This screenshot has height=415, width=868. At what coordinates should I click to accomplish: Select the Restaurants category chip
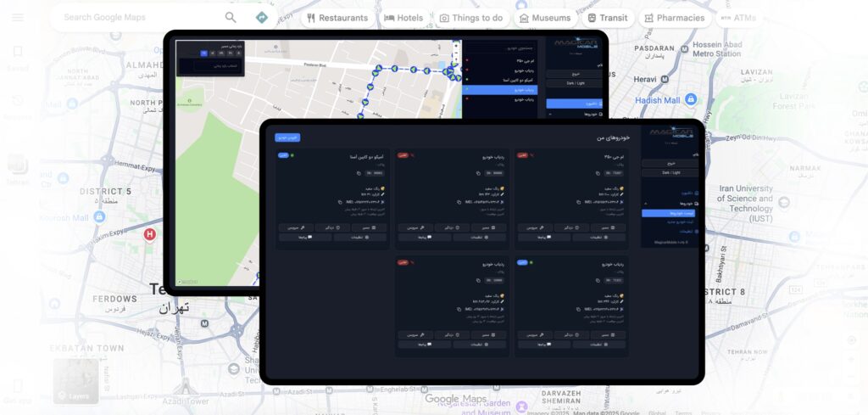tap(338, 18)
